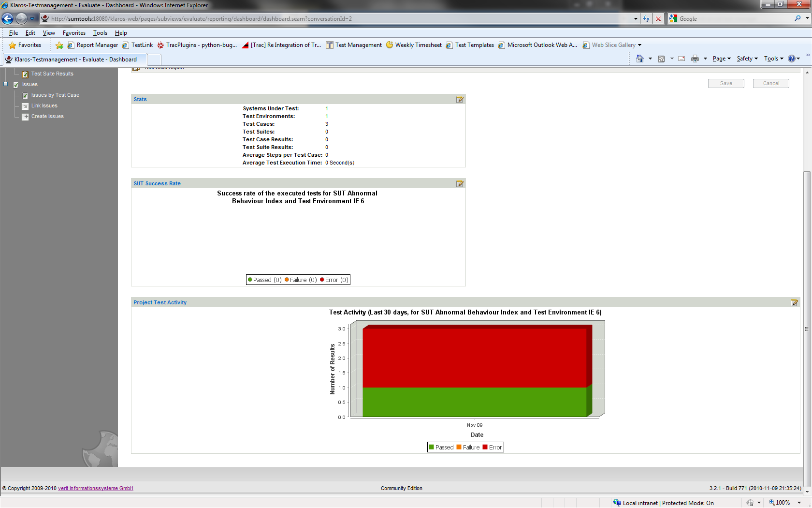Select the Klaros-Testmanagement Dashboard tab
Image resolution: width=812 pixels, height=508 pixels.
75,60
